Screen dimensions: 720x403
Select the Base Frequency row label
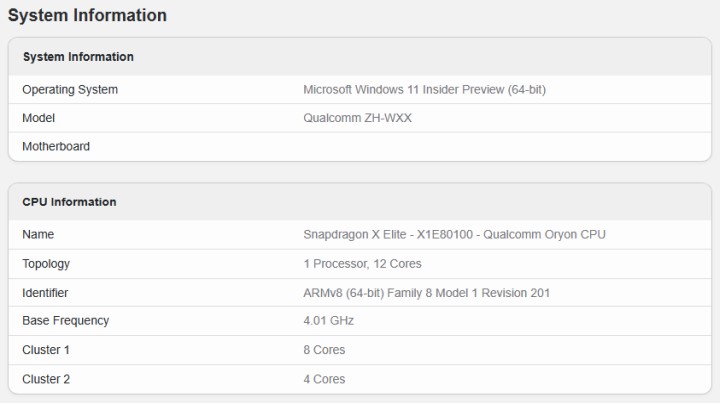point(66,321)
